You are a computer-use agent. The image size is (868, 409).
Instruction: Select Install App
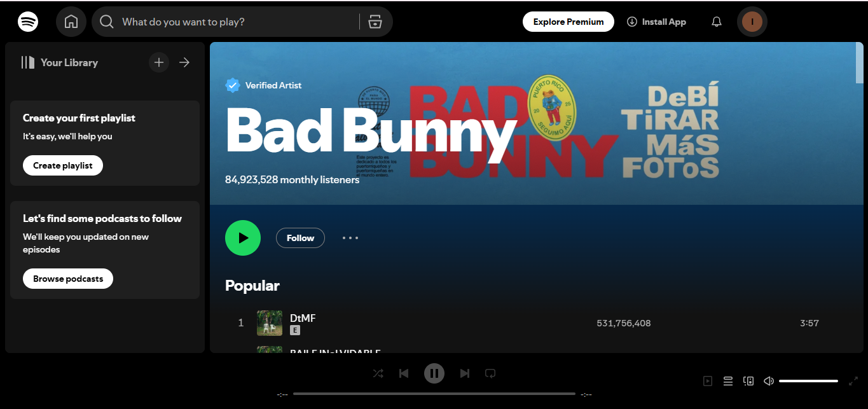click(x=656, y=21)
